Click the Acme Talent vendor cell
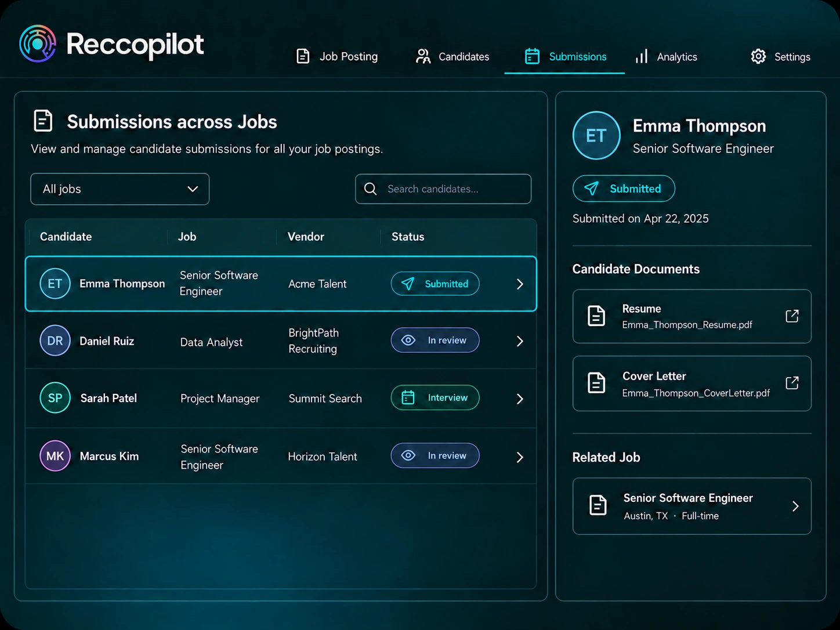This screenshot has height=630, width=840. (x=317, y=284)
